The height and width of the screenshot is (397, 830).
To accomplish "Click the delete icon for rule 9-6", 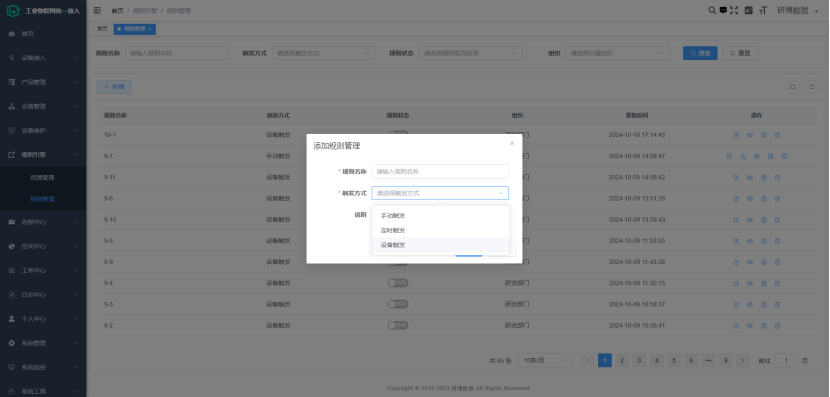I will click(x=777, y=198).
